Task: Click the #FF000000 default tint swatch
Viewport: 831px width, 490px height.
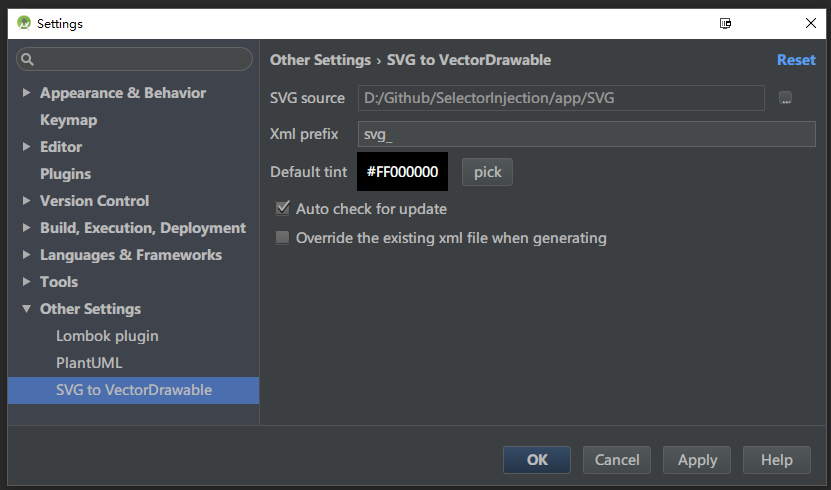Action: coord(402,172)
